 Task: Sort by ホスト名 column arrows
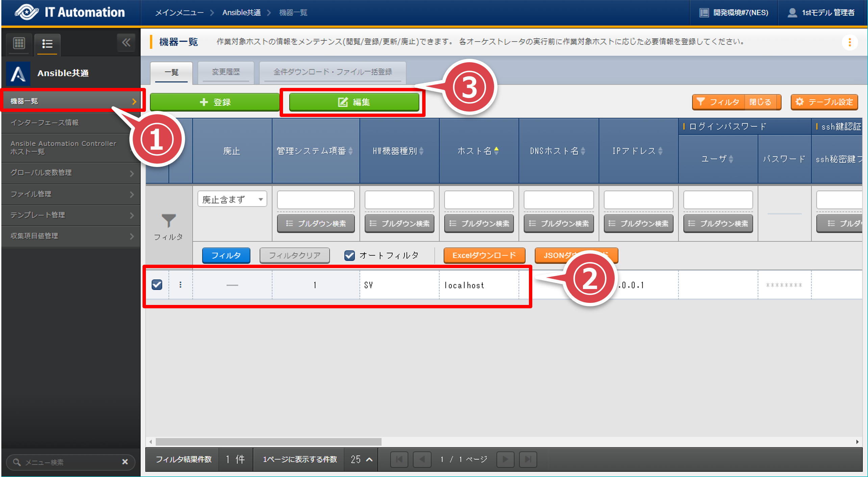[x=496, y=151]
